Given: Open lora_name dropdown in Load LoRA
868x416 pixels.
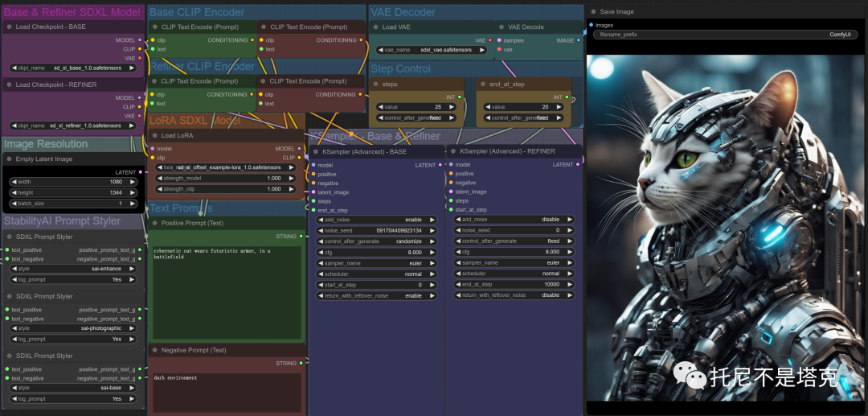Looking at the screenshot, I should 225,167.
